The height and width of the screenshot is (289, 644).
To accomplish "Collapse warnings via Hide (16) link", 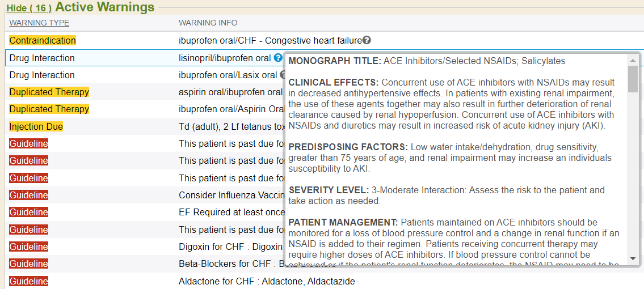I will coord(29,8).
